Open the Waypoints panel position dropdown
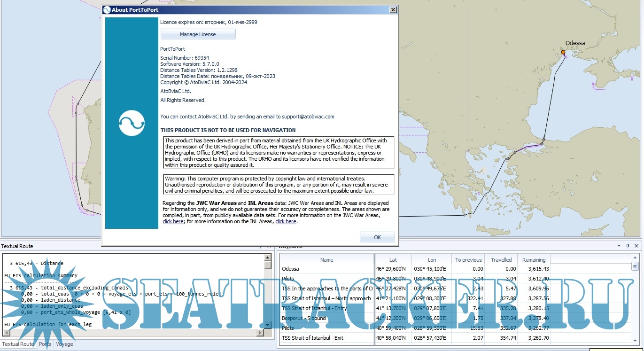Viewport: 644px width, 351px height. click(618, 246)
